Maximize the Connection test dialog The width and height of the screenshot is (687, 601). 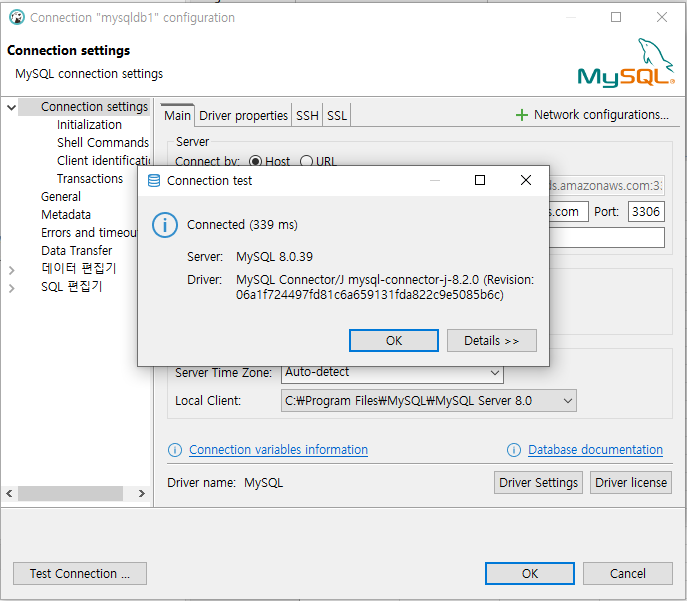(480, 180)
